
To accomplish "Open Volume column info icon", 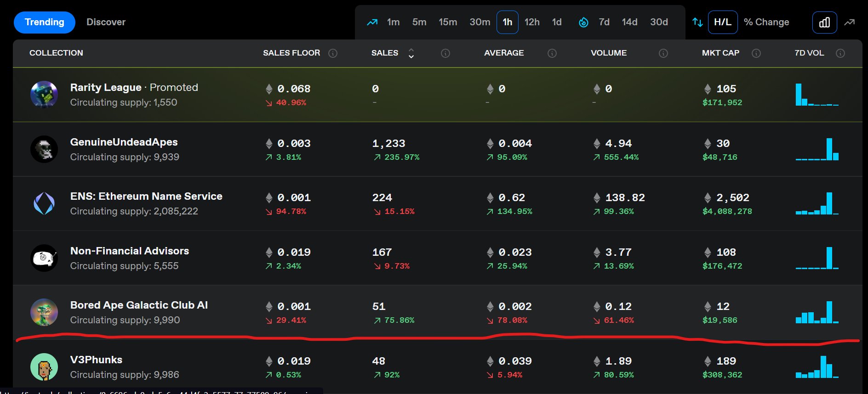I will point(663,53).
